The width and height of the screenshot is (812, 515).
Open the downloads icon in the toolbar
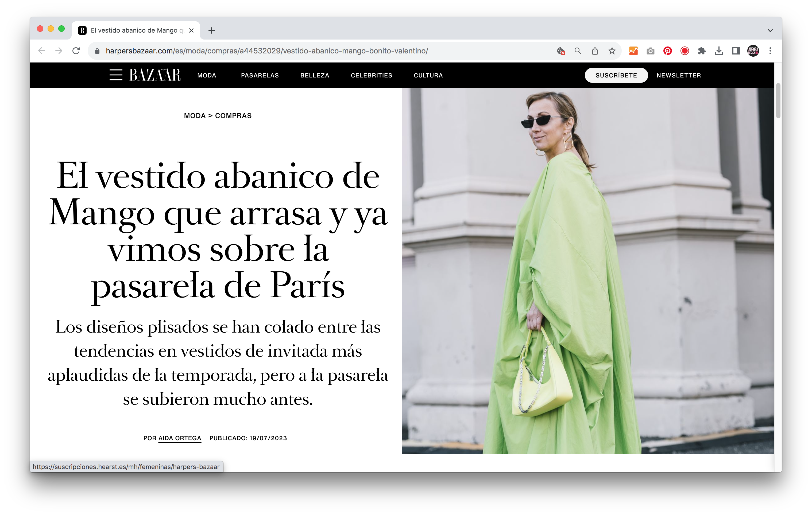719,51
